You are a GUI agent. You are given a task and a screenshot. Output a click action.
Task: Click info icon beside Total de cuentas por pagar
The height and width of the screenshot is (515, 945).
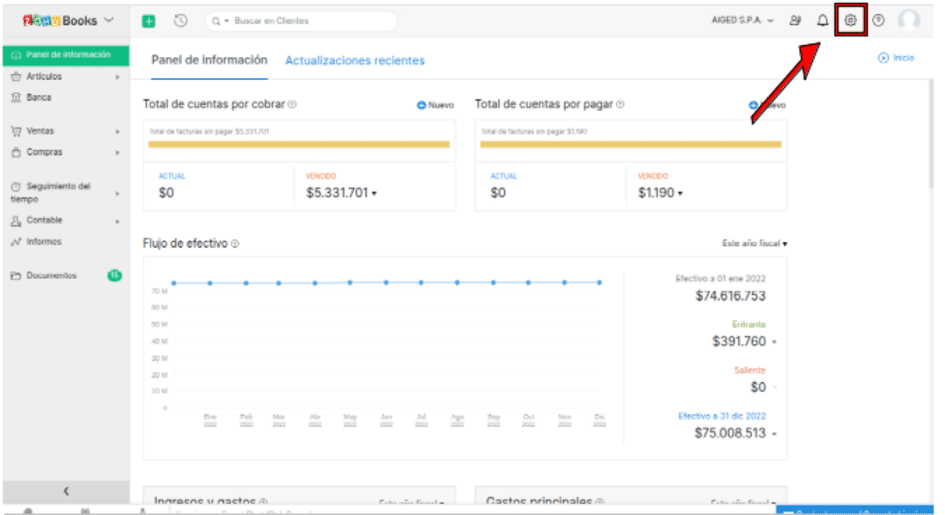620,104
